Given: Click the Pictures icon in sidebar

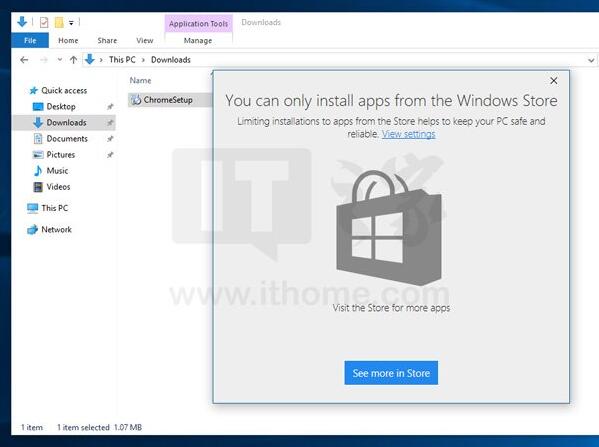Looking at the screenshot, I should [x=38, y=155].
